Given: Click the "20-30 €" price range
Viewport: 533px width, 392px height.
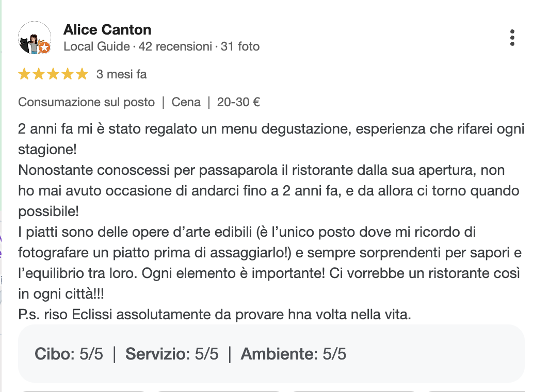Looking at the screenshot, I should pyautogui.click(x=238, y=102).
